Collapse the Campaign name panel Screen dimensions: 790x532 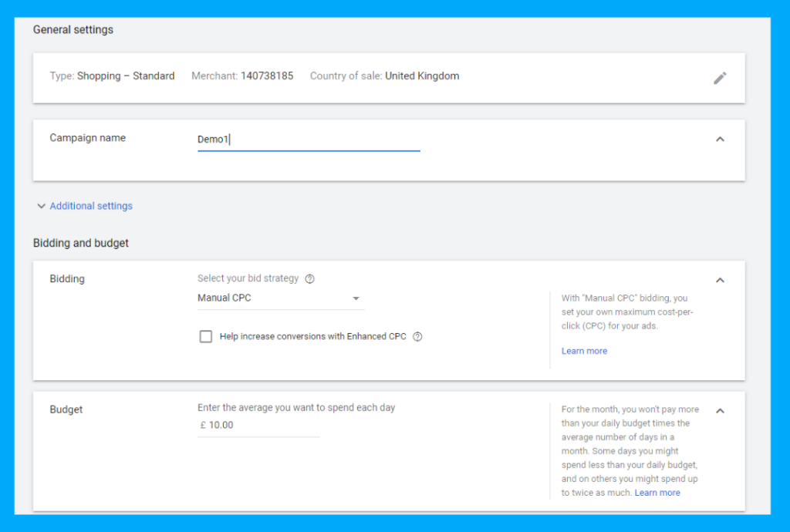coord(720,139)
